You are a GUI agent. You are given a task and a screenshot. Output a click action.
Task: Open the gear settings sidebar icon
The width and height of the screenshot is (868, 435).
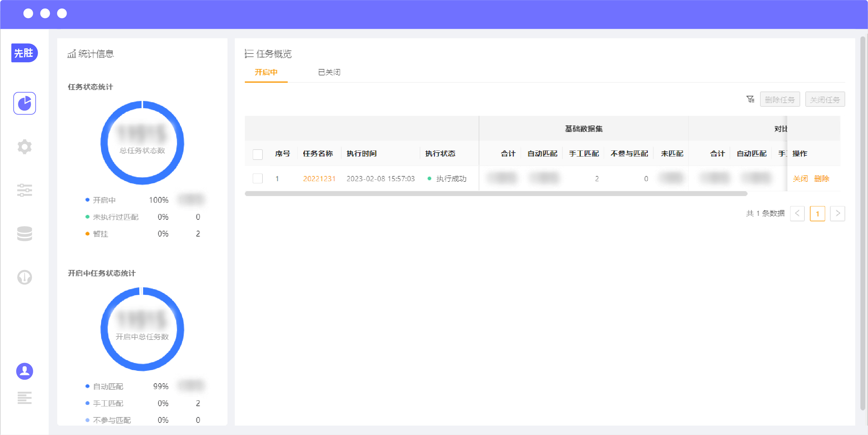(x=25, y=147)
